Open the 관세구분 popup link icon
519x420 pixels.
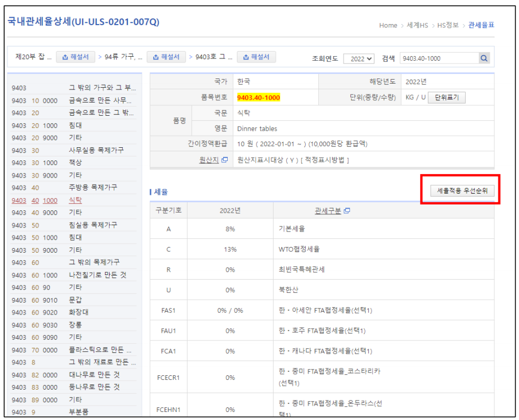347,211
